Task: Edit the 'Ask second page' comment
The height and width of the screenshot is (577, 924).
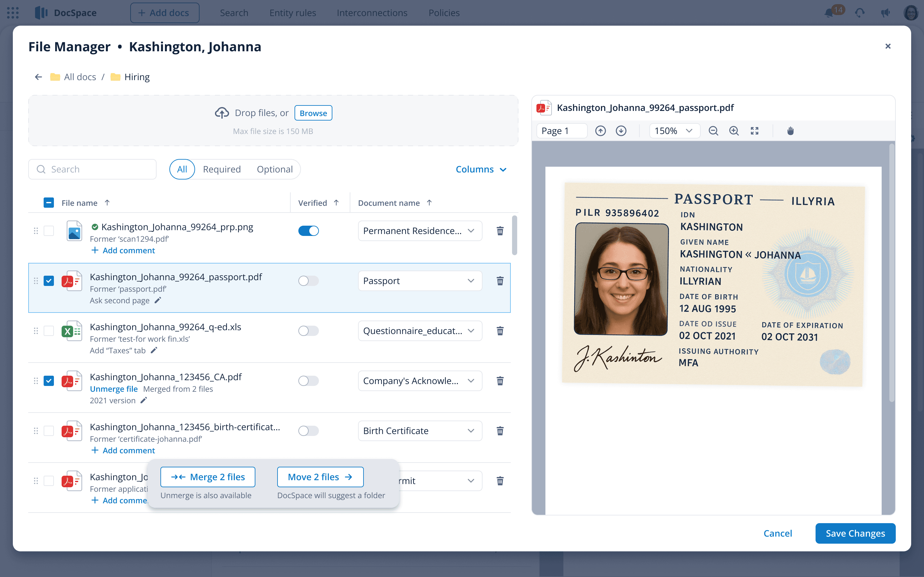Action: pos(158,300)
